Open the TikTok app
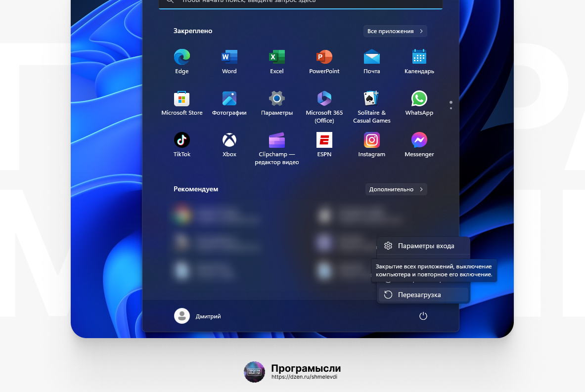The width and height of the screenshot is (585, 392). (x=181, y=145)
